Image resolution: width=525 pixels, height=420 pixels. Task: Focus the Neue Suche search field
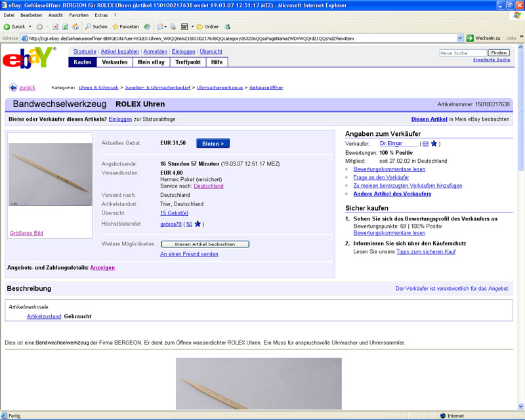point(463,53)
